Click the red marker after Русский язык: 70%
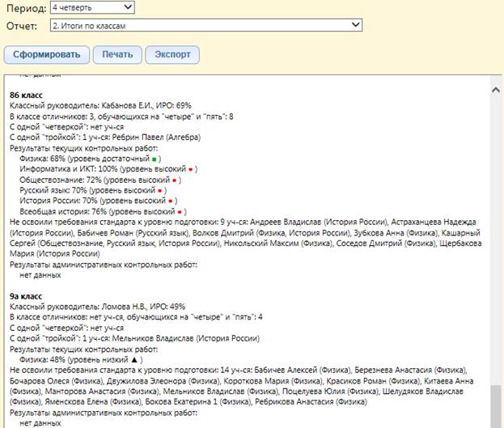Viewport: 504px width, 428px height. pos(159,191)
